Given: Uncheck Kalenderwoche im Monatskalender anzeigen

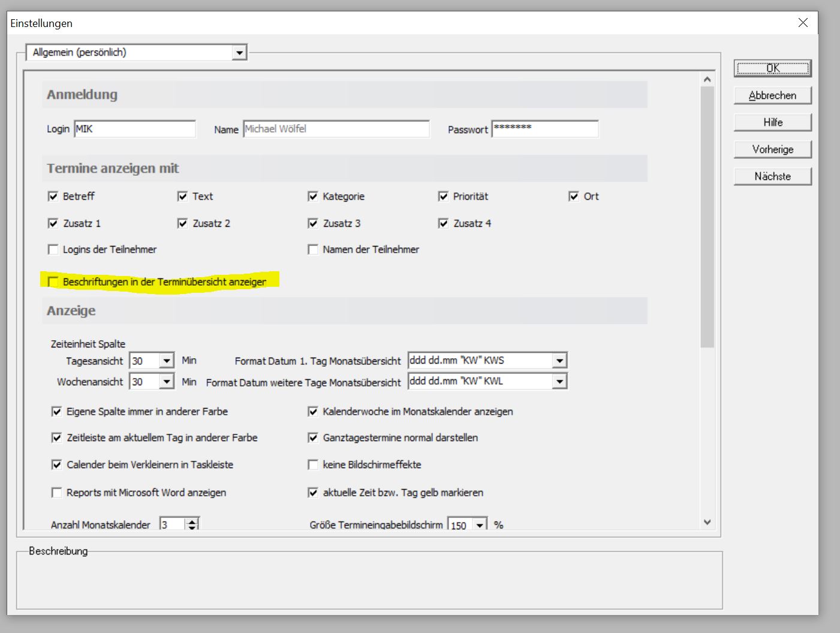Looking at the screenshot, I should (x=313, y=412).
